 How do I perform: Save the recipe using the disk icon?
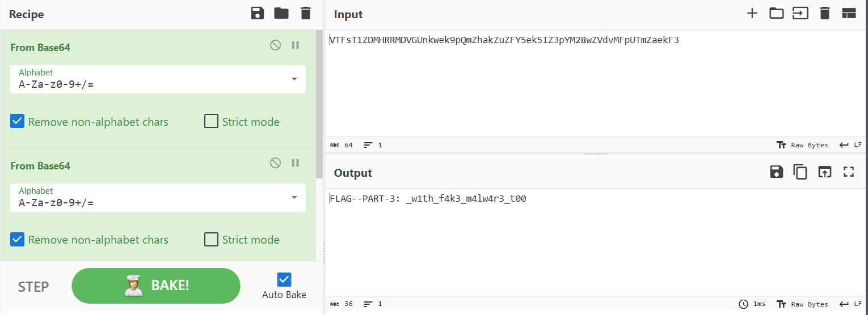[258, 14]
